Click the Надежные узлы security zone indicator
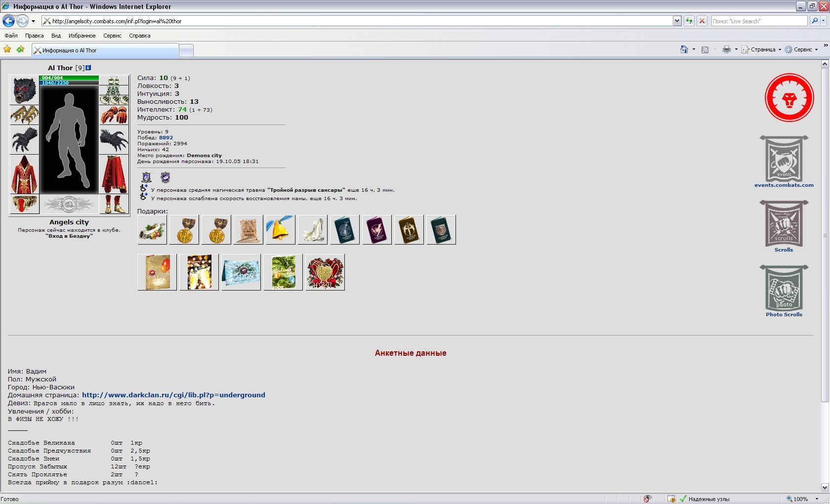This screenshot has height=504, width=830. pos(704,499)
